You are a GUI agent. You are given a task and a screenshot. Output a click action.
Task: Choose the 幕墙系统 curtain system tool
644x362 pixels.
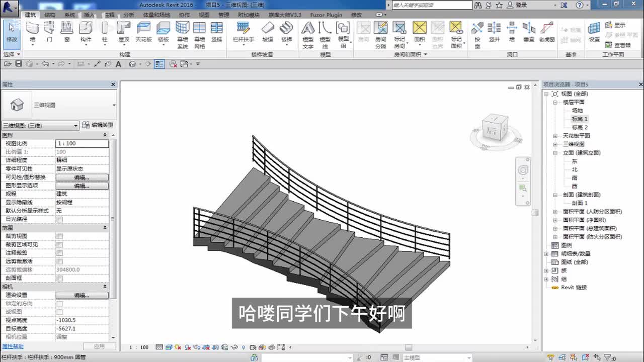(183, 35)
